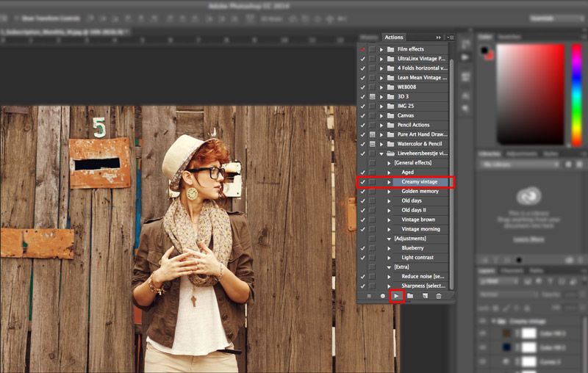This screenshot has width=588, height=373.
Task: Select the Light contrast action
Action: coord(417,258)
